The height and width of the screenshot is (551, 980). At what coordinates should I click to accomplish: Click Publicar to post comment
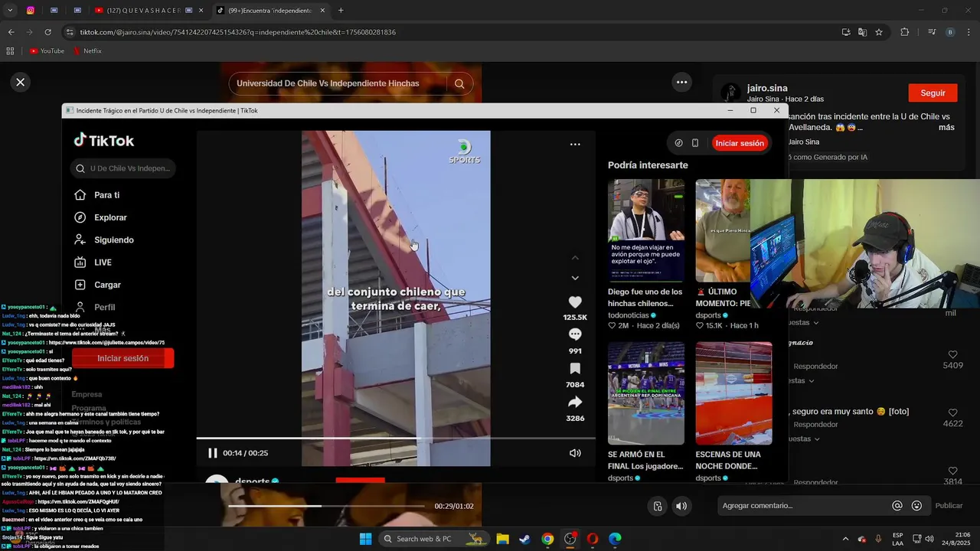[949, 506]
